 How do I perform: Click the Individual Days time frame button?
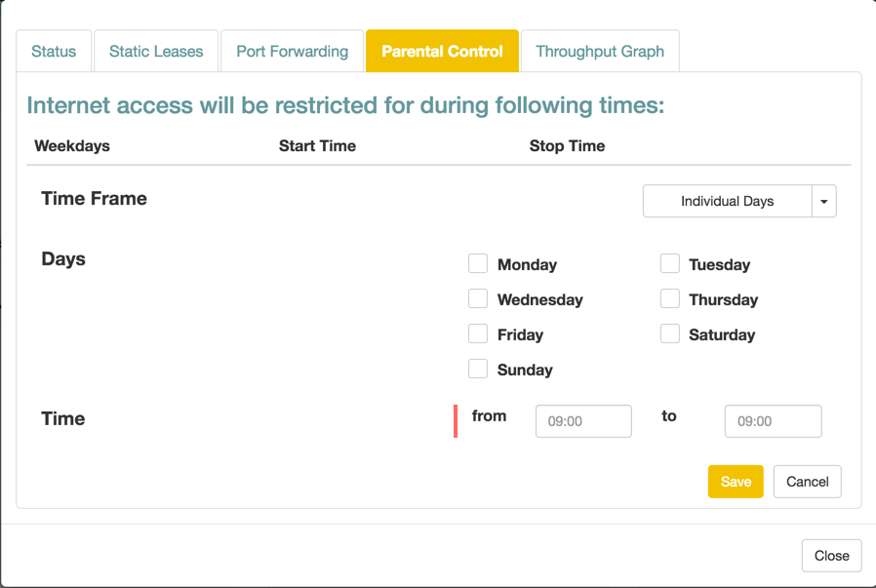coord(727,201)
